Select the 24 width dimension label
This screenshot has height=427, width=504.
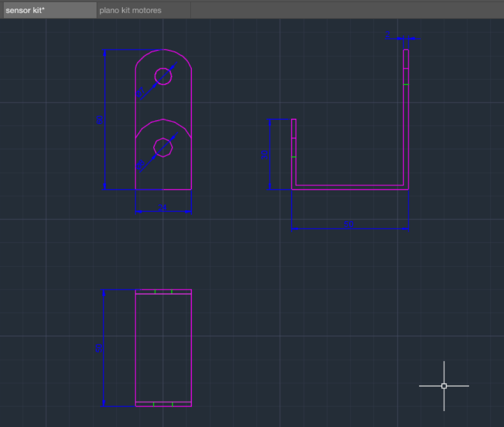point(163,208)
